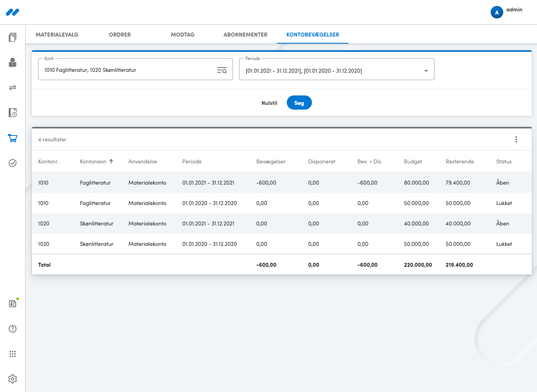Viewport: 537px width, 392px height.
Task: Switch to the Abonnementer tab
Action: coord(246,35)
